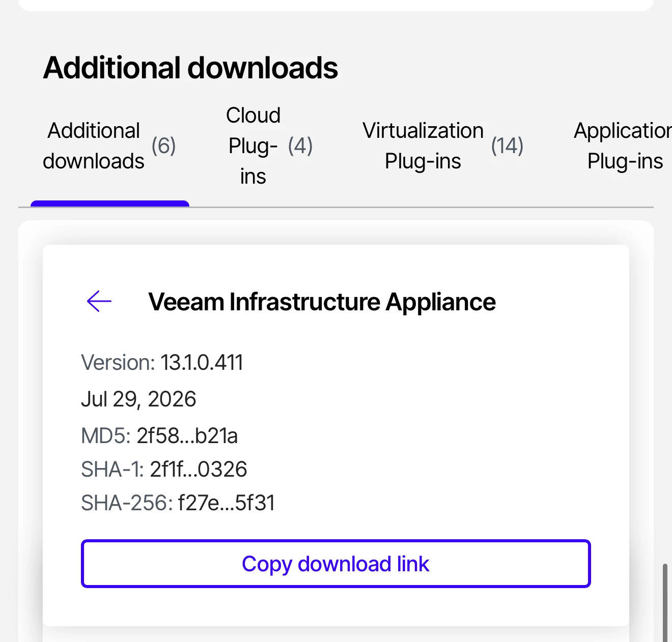Screen dimensions: 672x642
Task: Click the Copy download link button
Action: [336, 564]
